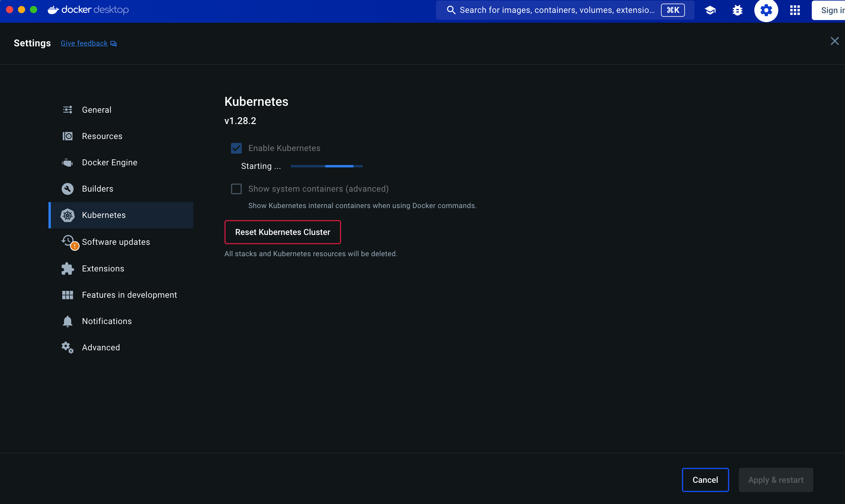
Task: Click the Notifications bell icon
Action: pyautogui.click(x=67, y=321)
